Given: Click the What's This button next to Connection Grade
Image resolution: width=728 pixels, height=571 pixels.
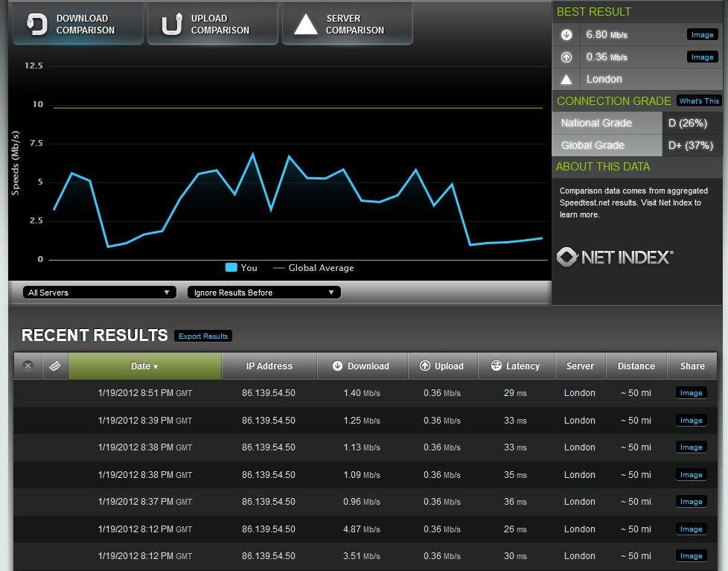Looking at the screenshot, I should (x=698, y=101).
